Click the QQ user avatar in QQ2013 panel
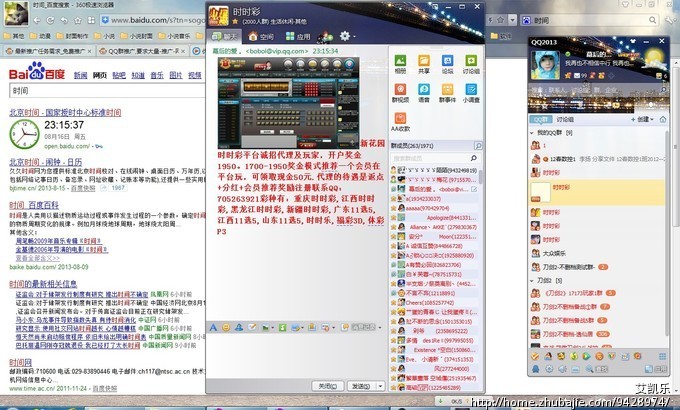This screenshot has height=410, width=680. point(545,65)
